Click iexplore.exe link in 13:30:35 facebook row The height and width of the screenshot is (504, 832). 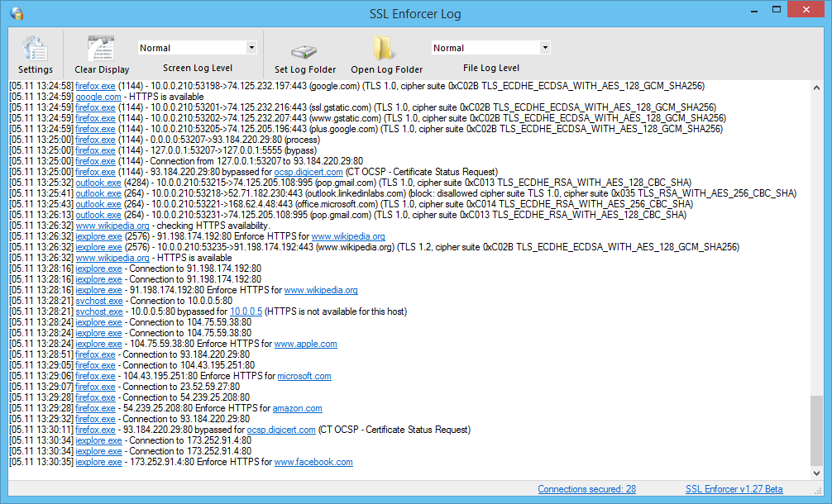point(98,462)
